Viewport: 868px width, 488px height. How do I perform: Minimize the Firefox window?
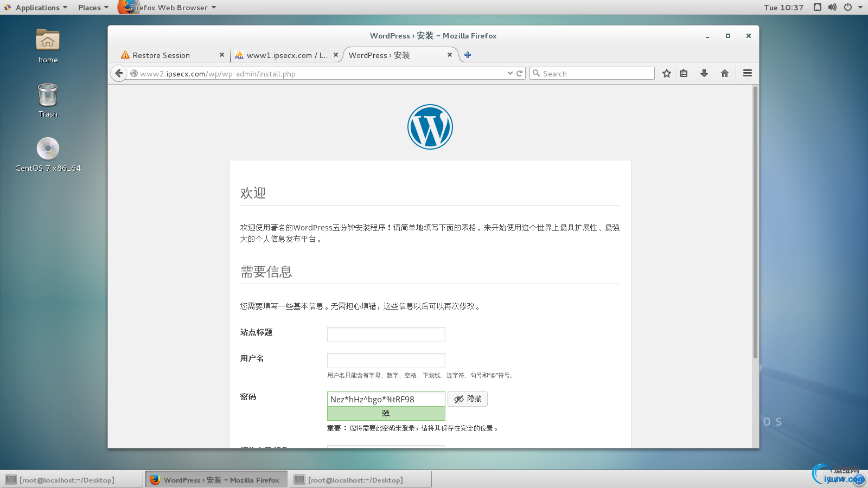point(707,36)
